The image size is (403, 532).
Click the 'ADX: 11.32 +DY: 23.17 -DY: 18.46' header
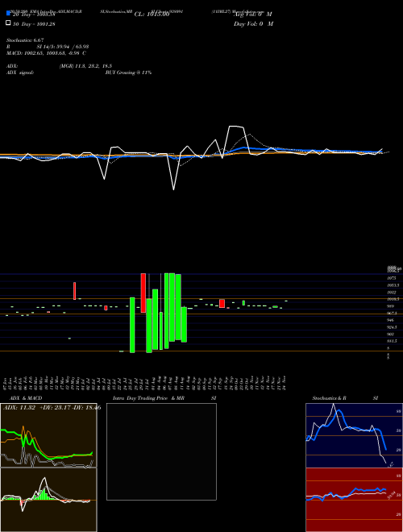(52, 407)
